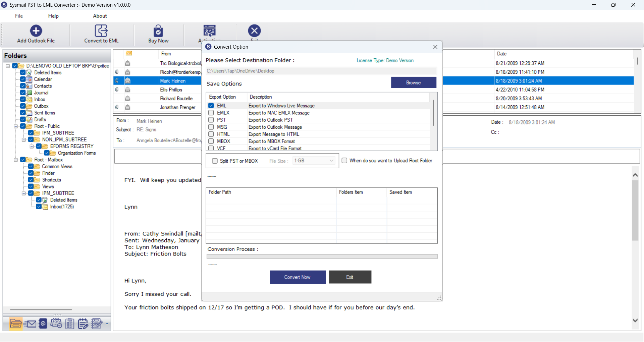Click the Activation toolbar icon

tap(210, 31)
